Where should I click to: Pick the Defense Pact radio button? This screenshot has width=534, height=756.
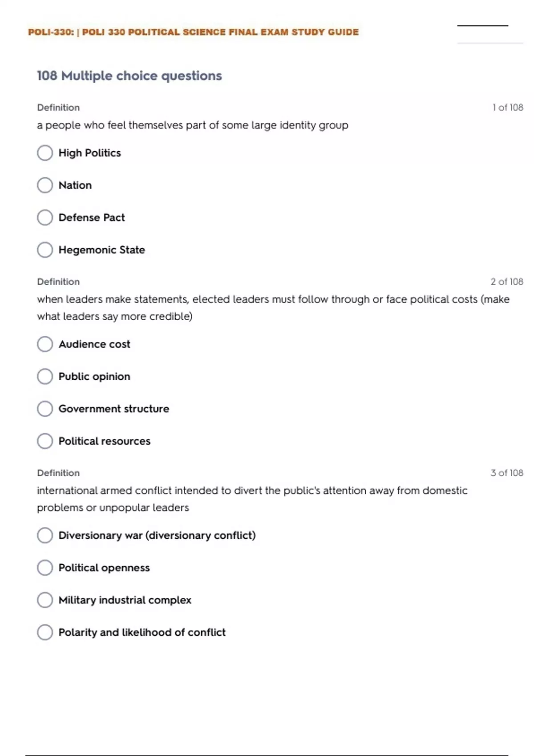click(x=45, y=217)
